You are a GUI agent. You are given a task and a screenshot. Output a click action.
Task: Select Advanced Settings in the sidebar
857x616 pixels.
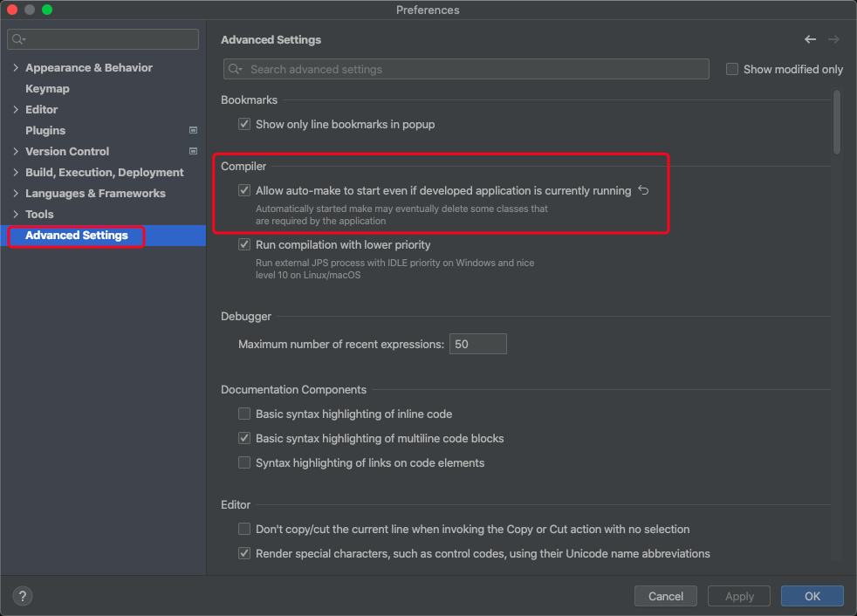pos(77,235)
